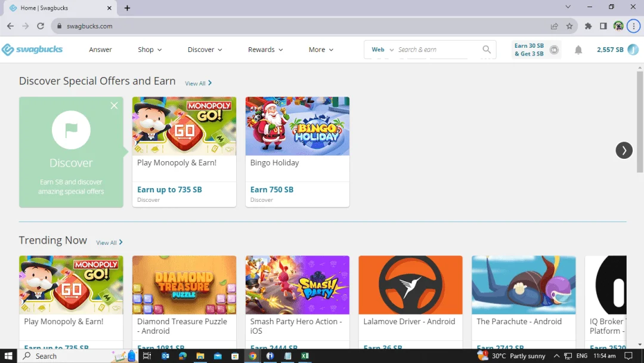The image size is (644, 363).
Task: Click 'The Parachute - Android' title
Action: pyautogui.click(x=519, y=321)
